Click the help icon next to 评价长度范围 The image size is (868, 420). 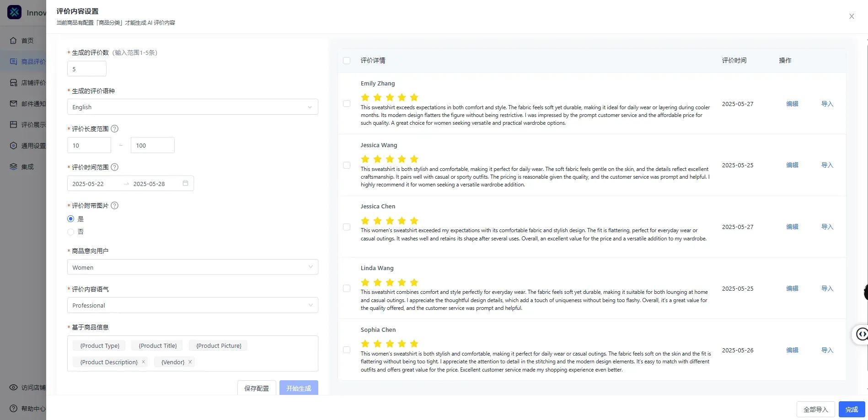click(115, 129)
